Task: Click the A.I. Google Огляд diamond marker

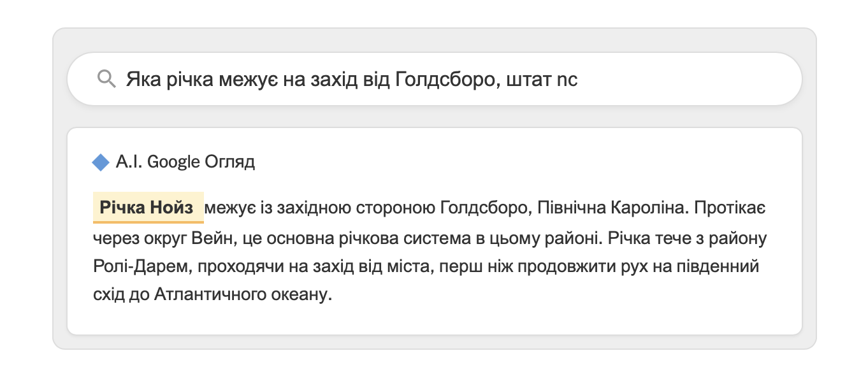Action: 102,161
